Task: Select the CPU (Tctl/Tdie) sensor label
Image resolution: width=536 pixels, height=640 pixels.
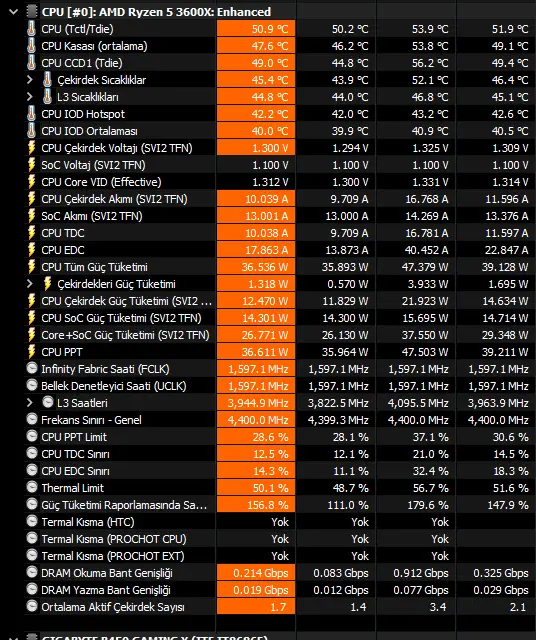Action: (x=77, y=29)
